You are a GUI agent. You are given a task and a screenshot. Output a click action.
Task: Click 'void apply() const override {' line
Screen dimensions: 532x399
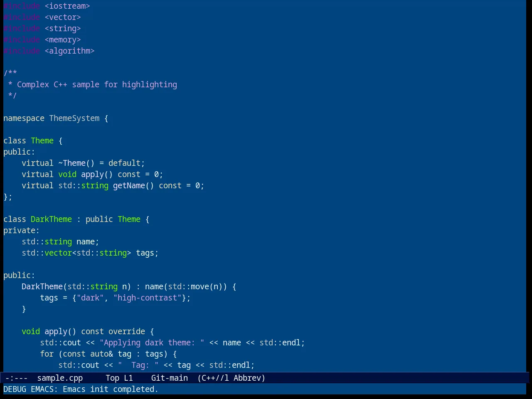88,331
